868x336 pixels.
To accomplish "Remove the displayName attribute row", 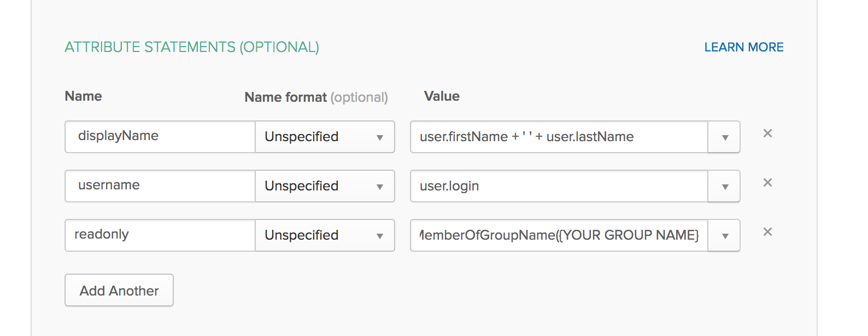I will point(767,134).
